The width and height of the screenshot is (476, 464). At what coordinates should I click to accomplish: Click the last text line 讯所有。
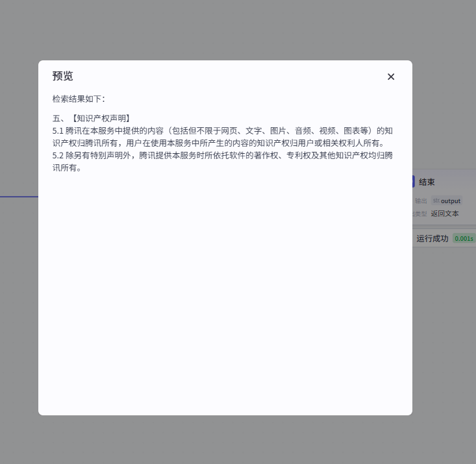(x=67, y=167)
